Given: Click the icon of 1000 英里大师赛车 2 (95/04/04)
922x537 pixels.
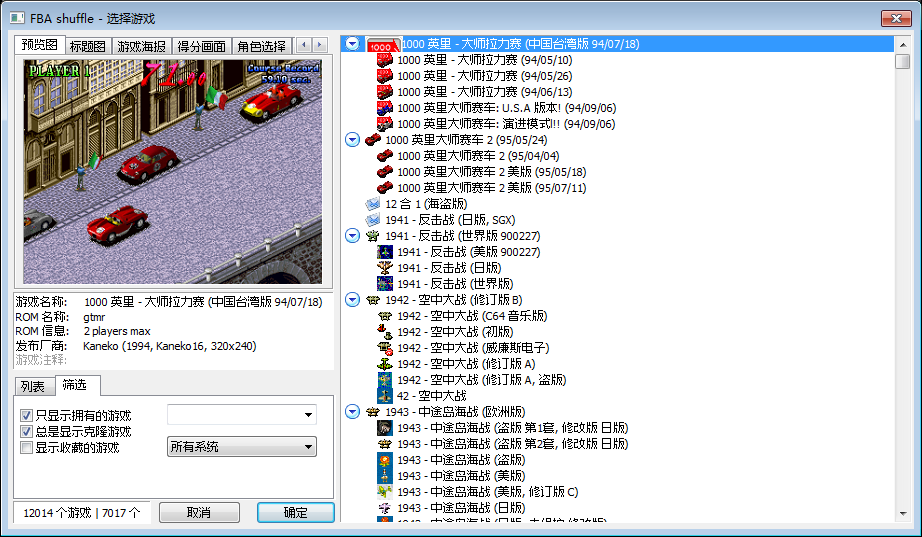Looking at the screenshot, I should coord(385,156).
